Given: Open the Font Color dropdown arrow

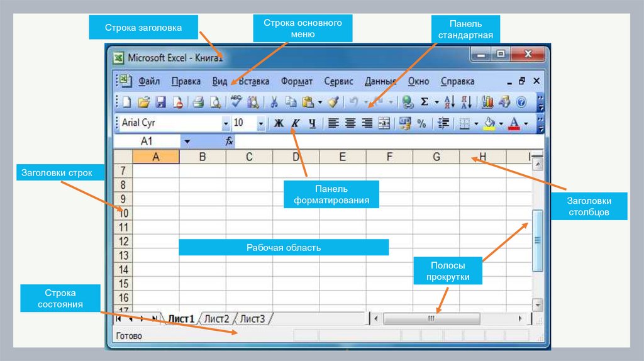Looking at the screenshot, I should [526, 124].
